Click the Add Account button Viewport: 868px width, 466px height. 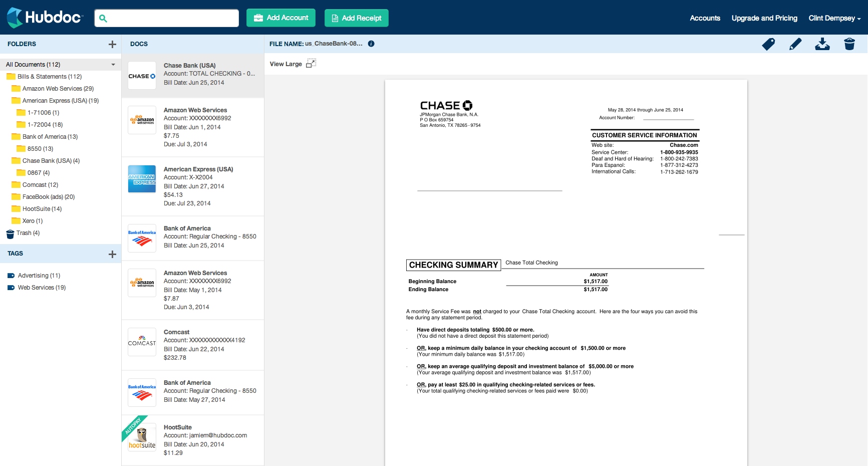pos(281,18)
